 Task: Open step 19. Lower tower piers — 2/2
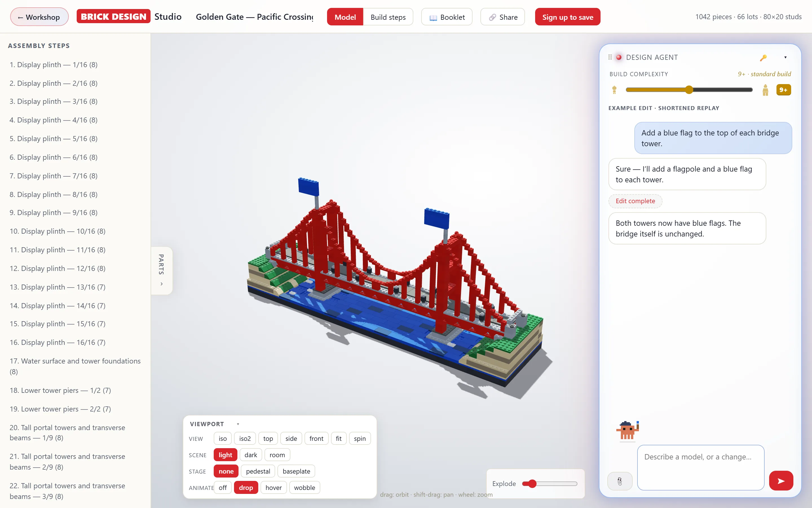coord(60,409)
